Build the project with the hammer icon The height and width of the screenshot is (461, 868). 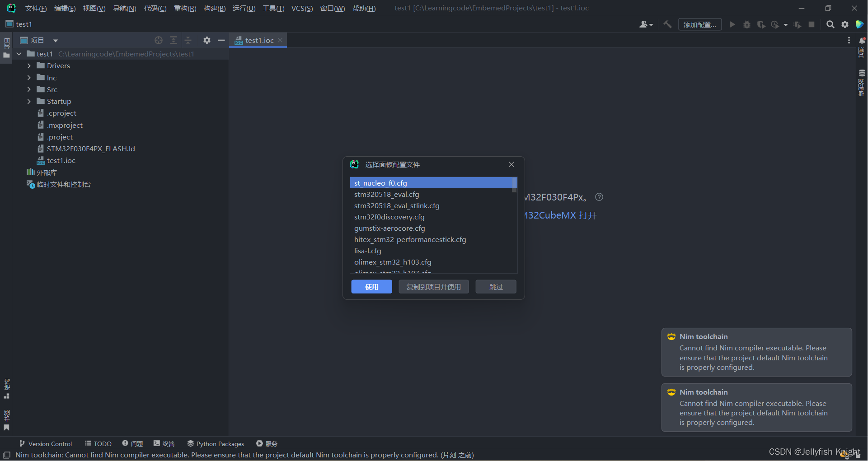(667, 24)
